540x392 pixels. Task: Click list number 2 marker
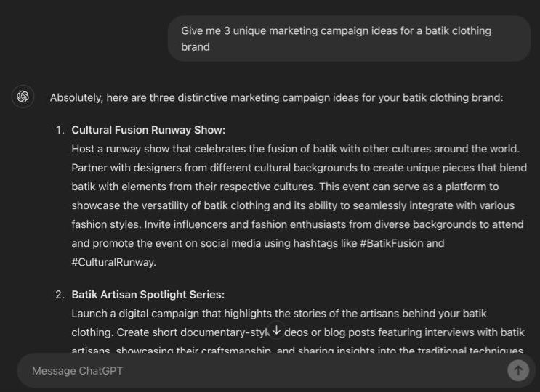point(60,295)
